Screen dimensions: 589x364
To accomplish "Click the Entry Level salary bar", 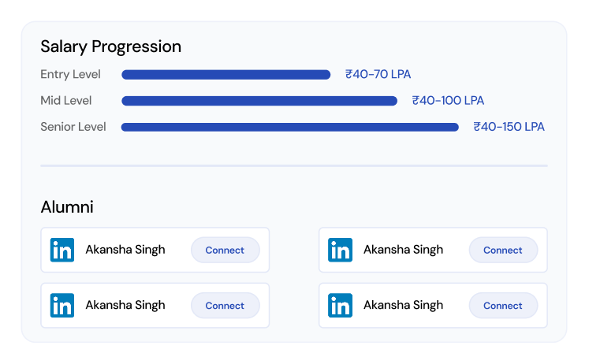I will point(226,75).
